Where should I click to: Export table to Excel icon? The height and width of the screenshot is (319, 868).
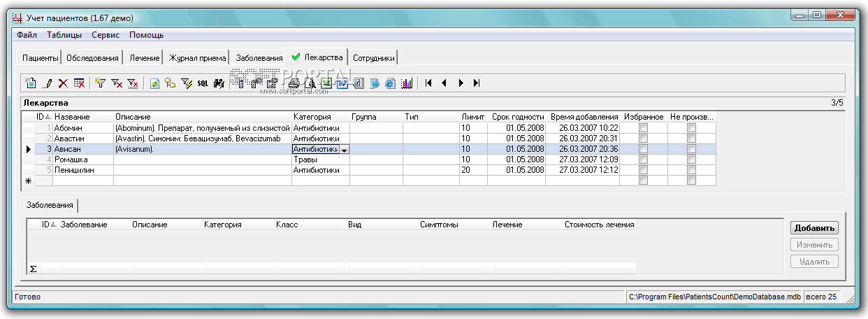326,83
